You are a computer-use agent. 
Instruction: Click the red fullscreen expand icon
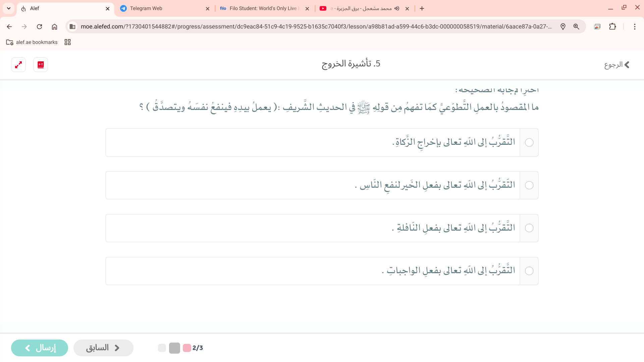pyautogui.click(x=18, y=65)
